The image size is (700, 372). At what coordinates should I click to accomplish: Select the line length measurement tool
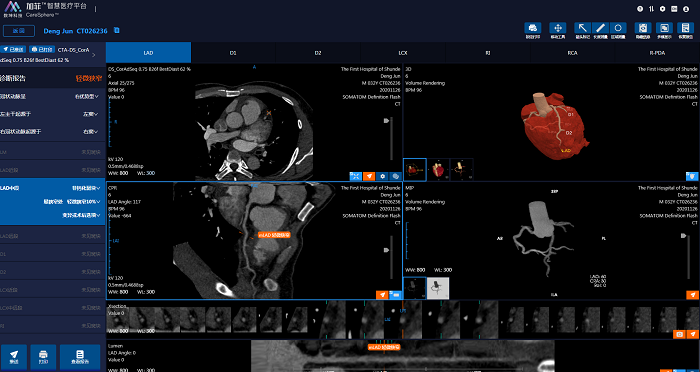[x=600, y=28]
